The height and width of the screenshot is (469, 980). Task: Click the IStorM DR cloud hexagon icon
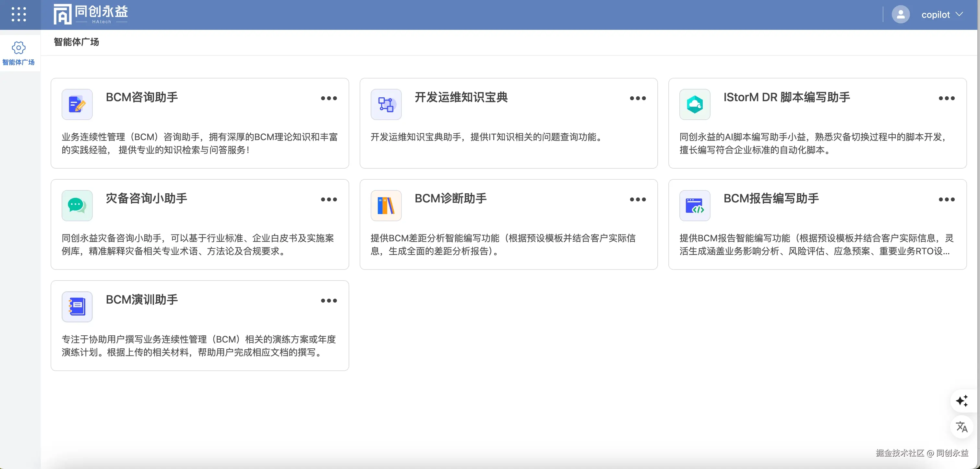tap(695, 104)
